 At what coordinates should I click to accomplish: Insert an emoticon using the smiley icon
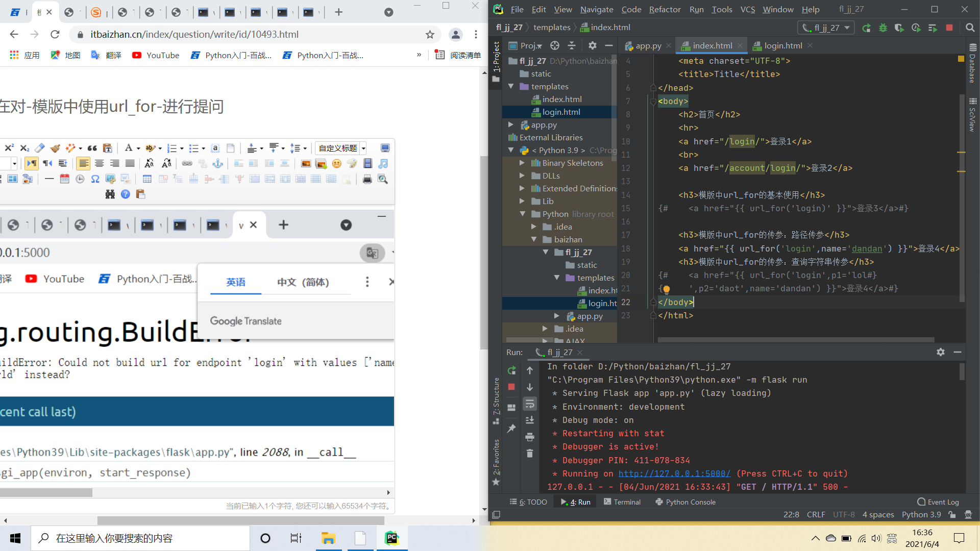click(x=336, y=163)
